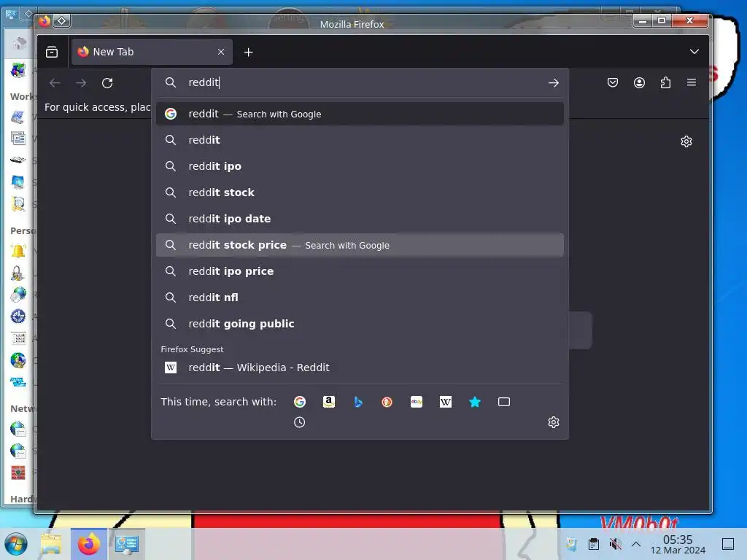Image resolution: width=747 pixels, height=560 pixels.
Task: Select the plain 'reddit' search suggestion
Action: click(360, 140)
